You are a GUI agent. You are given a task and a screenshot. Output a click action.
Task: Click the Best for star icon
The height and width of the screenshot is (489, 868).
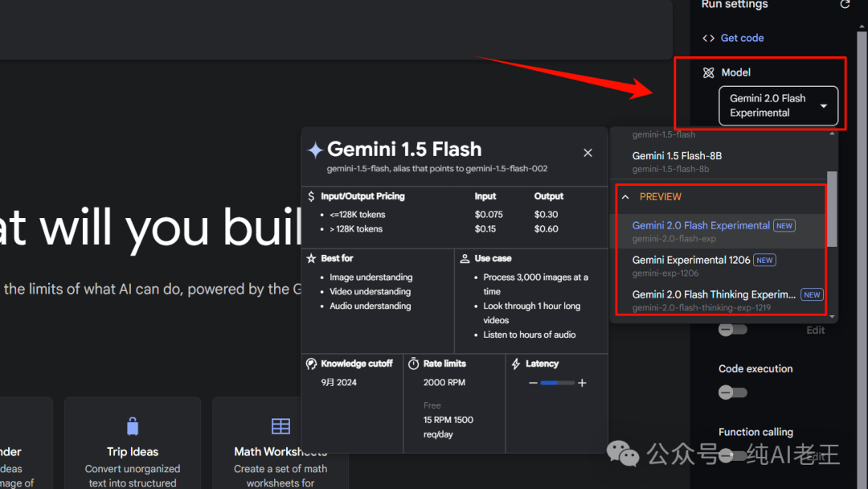[311, 259]
